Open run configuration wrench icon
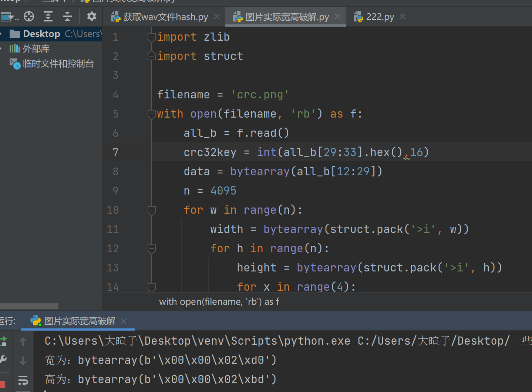532x392 pixels. pos(3,360)
